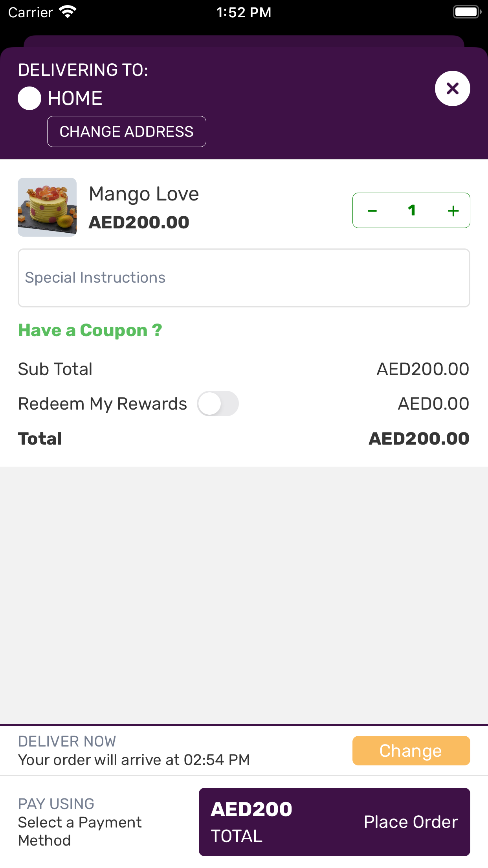Image resolution: width=488 pixels, height=868 pixels.
Task: Tap the DELIVERING TO header label
Action: 83,70
